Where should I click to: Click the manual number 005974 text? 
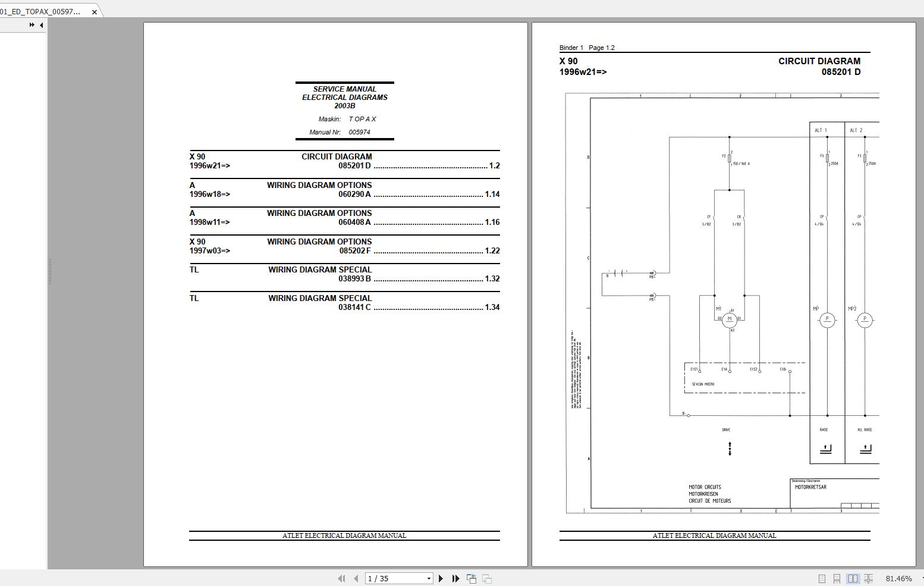click(359, 132)
